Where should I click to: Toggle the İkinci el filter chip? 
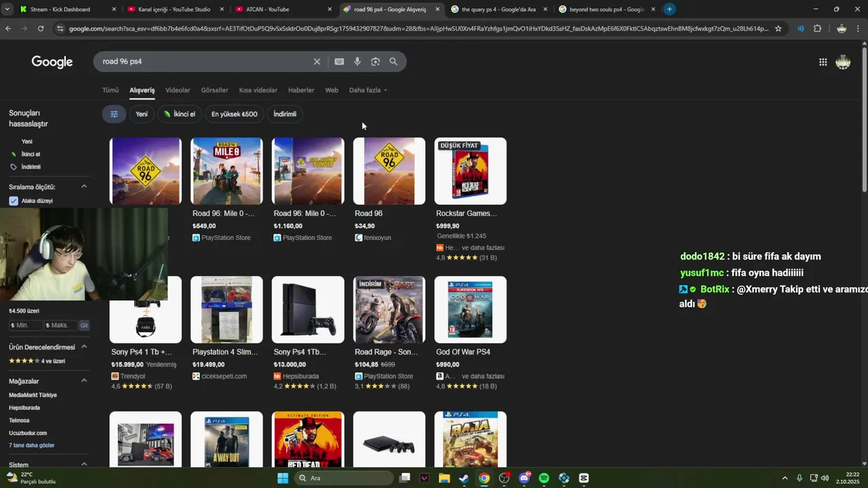[x=180, y=114]
